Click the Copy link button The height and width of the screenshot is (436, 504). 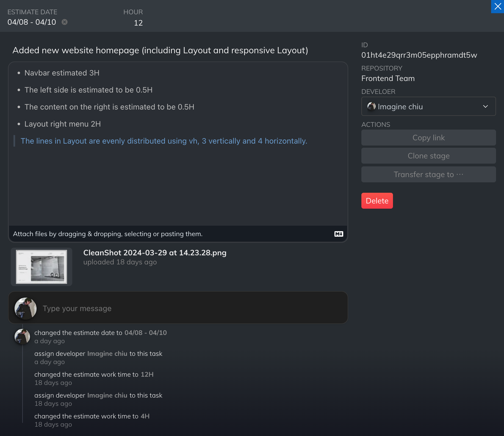[x=428, y=138]
